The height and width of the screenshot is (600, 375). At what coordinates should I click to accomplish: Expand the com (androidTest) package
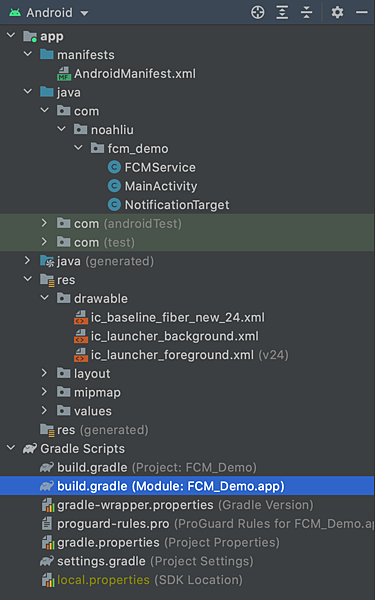(44, 223)
